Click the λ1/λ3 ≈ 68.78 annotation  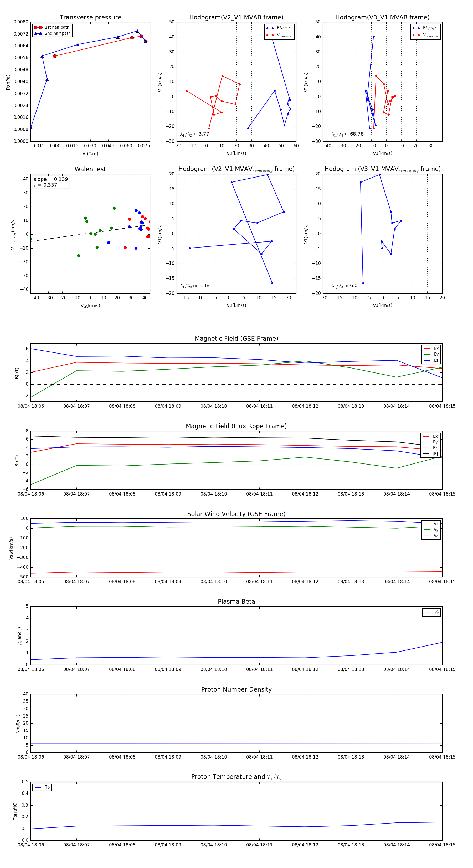pyautogui.click(x=347, y=134)
